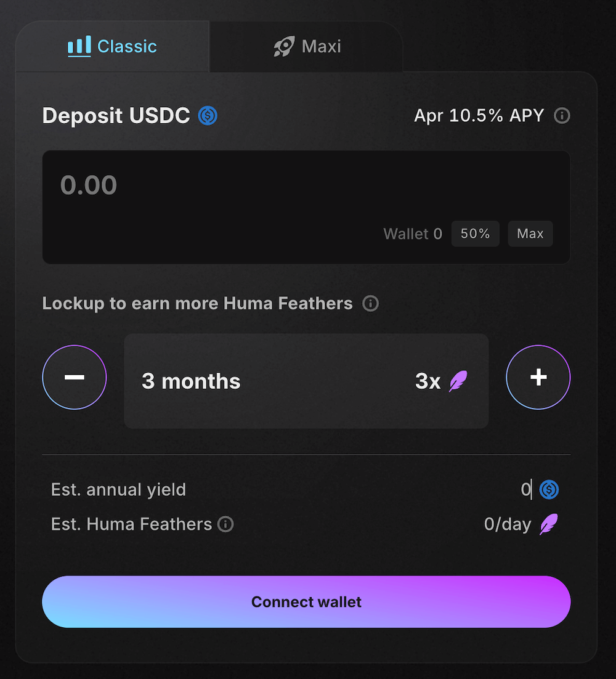The image size is (616, 679).
Task: Set deposit to 50% of wallet
Action: (x=475, y=234)
